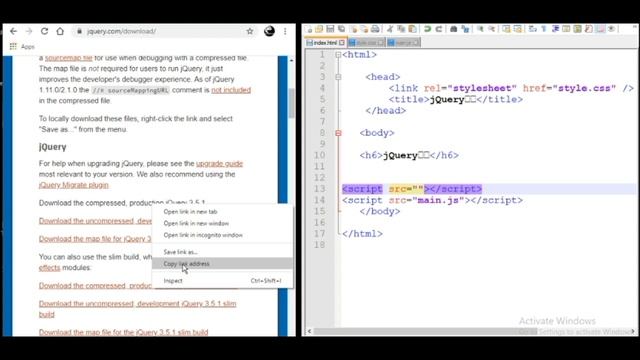Switch to the third editor tab
The width and height of the screenshot is (640, 360).
[x=403, y=42]
